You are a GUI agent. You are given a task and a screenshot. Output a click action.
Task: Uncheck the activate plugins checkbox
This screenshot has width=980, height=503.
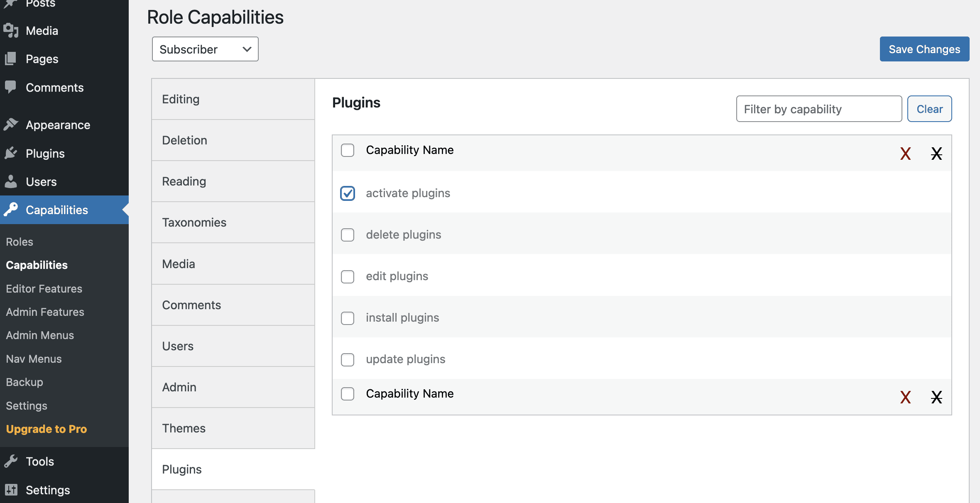point(348,193)
